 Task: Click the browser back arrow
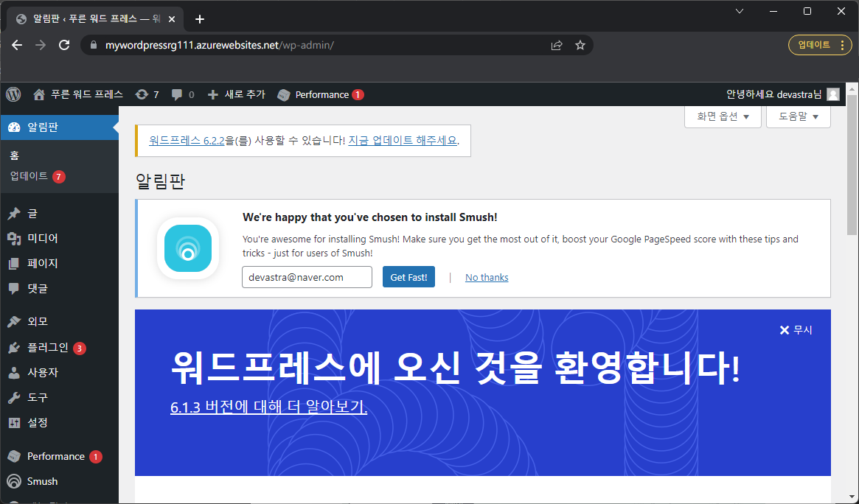(17, 45)
